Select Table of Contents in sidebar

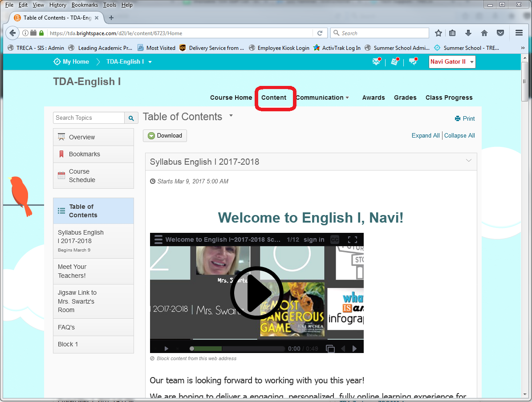tap(93, 211)
